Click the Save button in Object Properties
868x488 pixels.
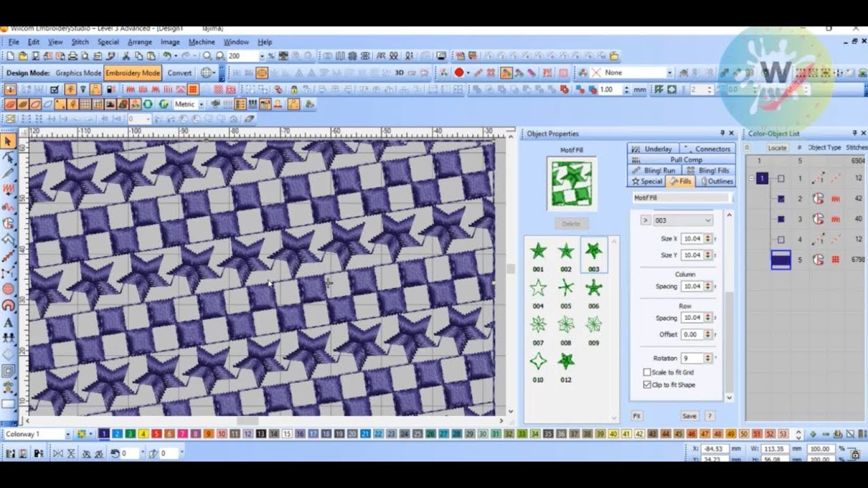[689, 416]
